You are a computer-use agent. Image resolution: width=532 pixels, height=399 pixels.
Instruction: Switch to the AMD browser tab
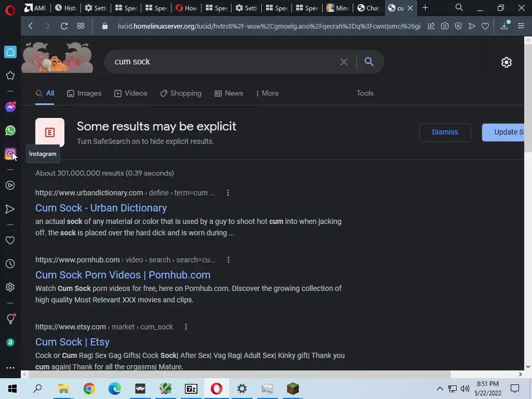(36, 8)
